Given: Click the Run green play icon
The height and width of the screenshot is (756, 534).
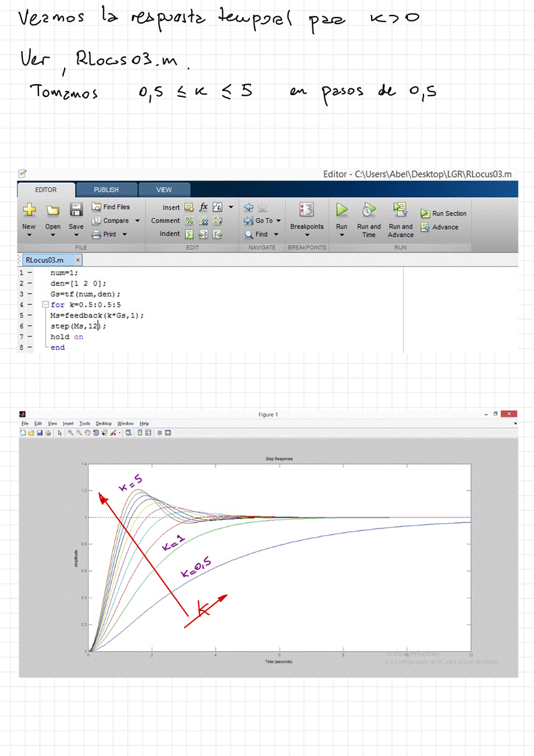Looking at the screenshot, I should (341, 210).
